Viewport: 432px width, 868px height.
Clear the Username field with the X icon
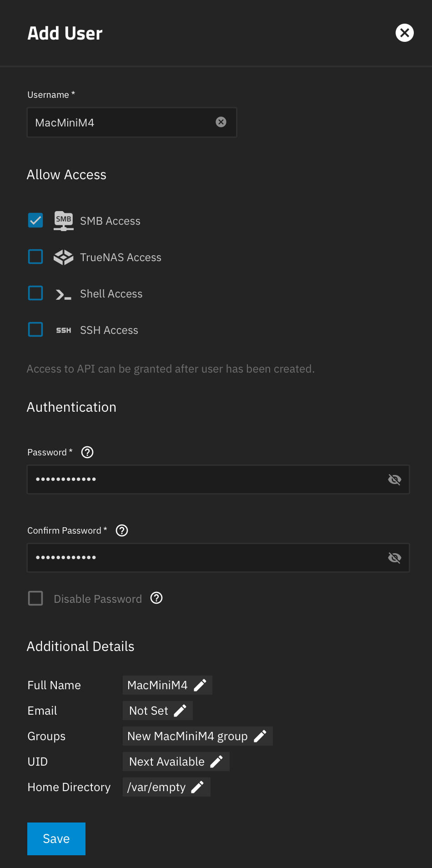click(x=221, y=122)
